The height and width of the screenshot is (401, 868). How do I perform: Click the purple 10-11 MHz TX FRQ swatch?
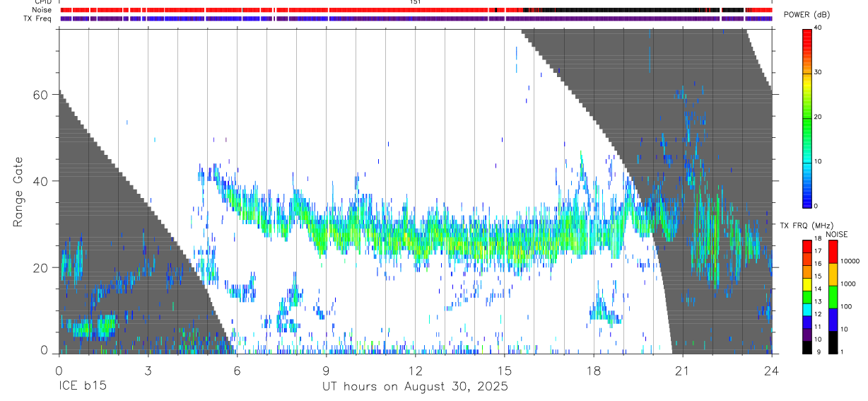click(x=807, y=333)
